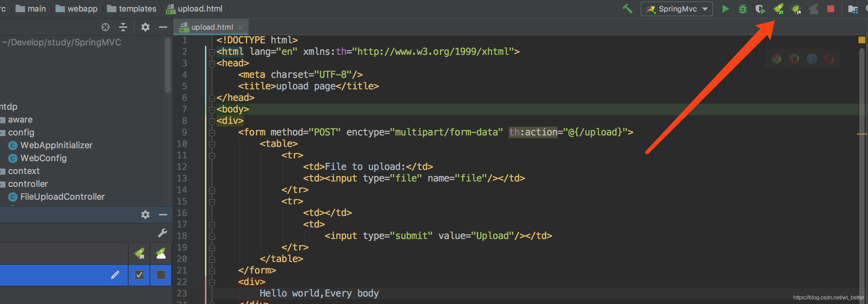868x304 pixels.
Task: Fold the second tr block on line 15
Action: tap(212, 202)
